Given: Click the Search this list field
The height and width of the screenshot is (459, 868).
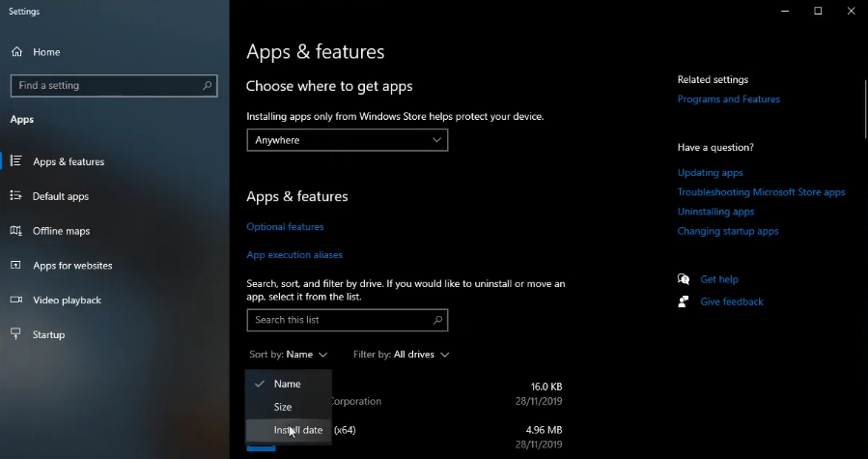Looking at the screenshot, I should (x=338, y=320).
